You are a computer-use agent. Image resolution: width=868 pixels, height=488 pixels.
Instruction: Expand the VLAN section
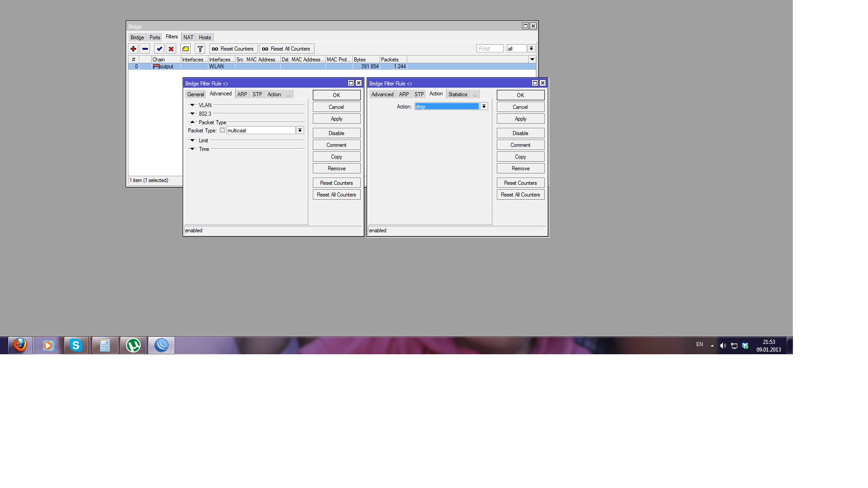point(192,105)
